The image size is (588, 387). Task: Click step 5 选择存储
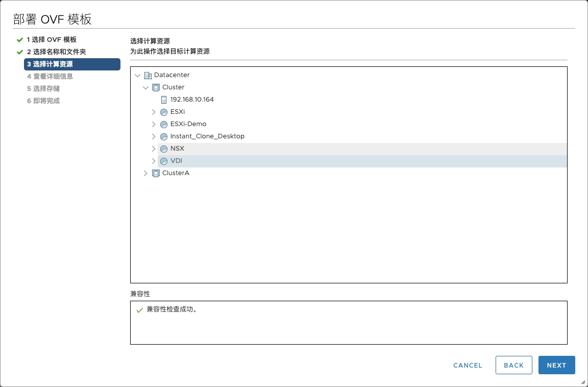click(x=43, y=89)
